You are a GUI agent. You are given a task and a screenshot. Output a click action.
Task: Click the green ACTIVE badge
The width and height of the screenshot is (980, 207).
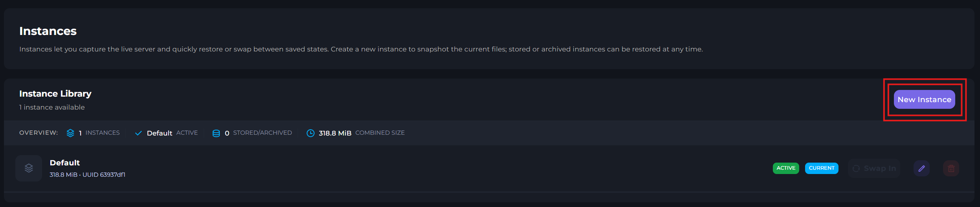[786, 168]
